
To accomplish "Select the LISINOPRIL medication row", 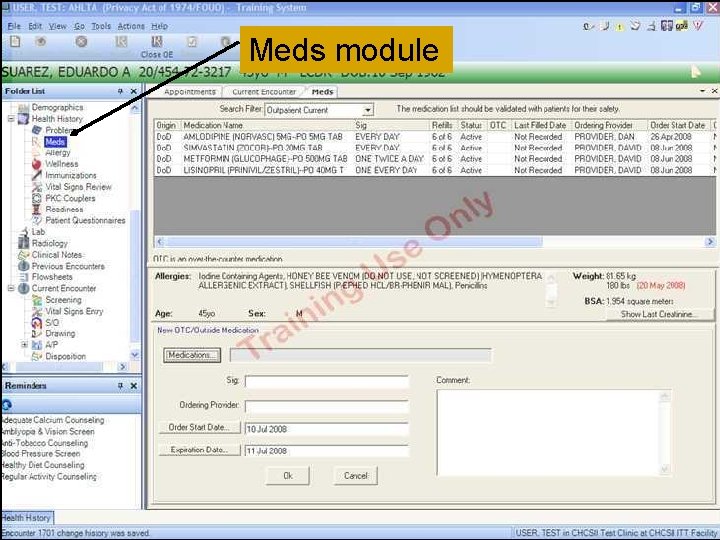I will 434,170.
